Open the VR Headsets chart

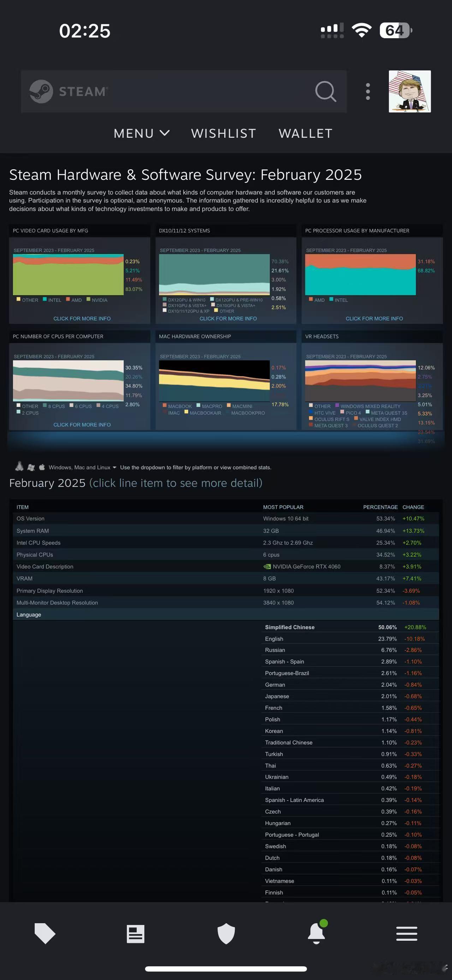tap(361, 381)
